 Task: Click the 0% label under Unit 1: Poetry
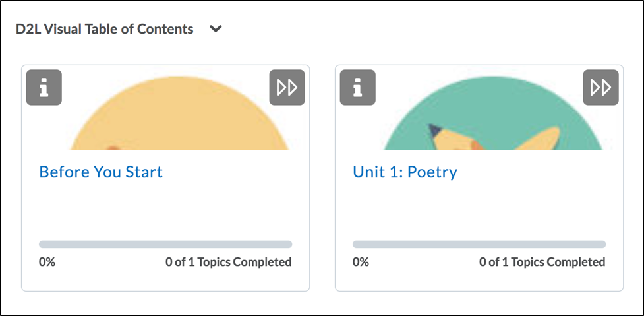(361, 262)
